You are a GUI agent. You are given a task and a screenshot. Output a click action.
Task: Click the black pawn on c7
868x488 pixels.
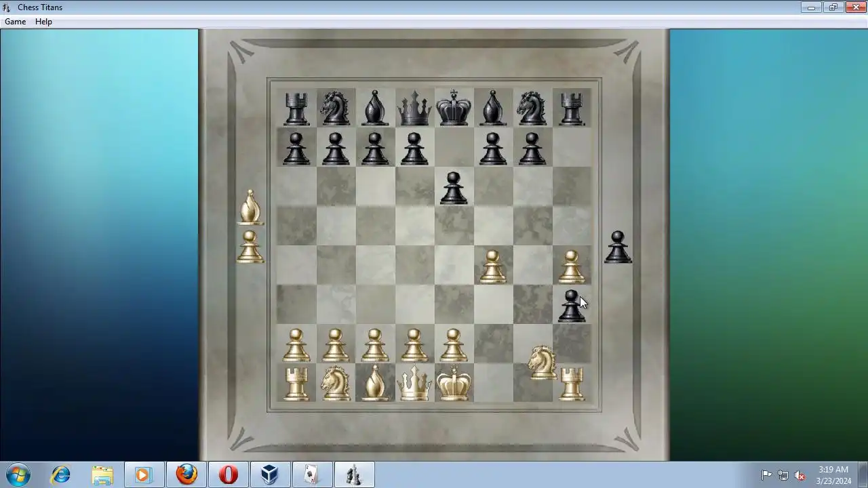click(x=375, y=148)
